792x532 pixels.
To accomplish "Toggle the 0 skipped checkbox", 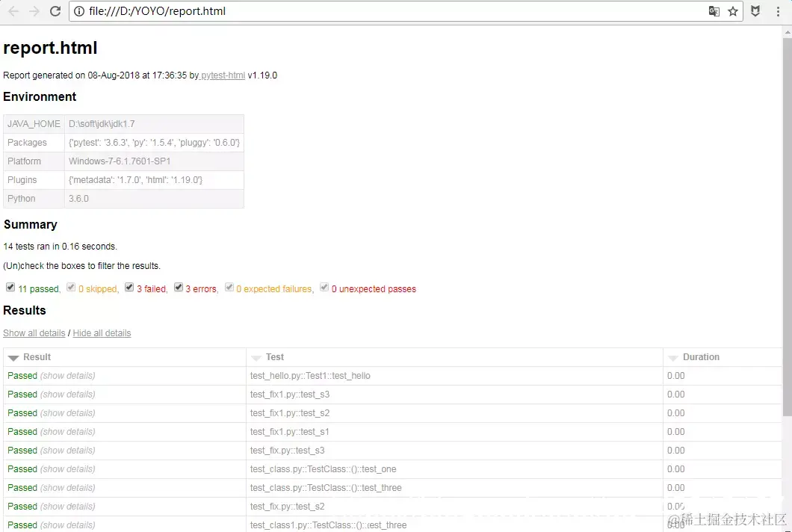I will click(x=71, y=288).
